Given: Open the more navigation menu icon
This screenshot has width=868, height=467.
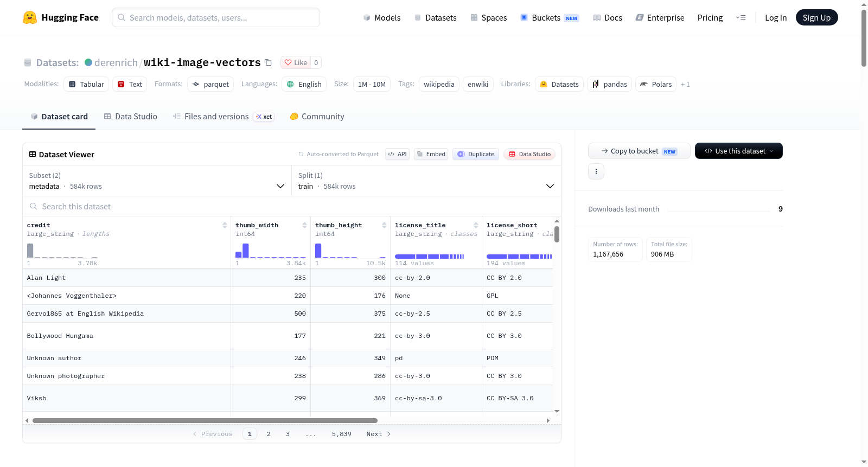Looking at the screenshot, I should 741,17.
